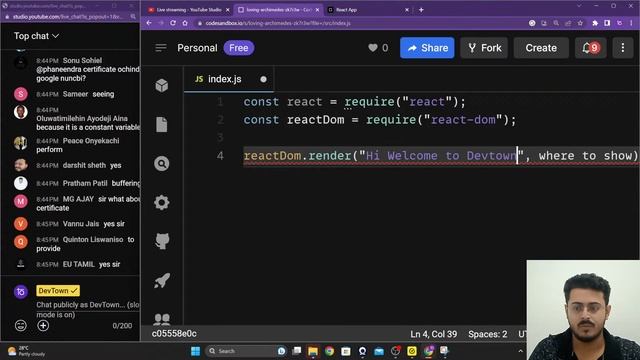This screenshot has height=360, width=640.
Task: Open the Live collaboration people icon
Action: pyautogui.click(x=162, y=319)
